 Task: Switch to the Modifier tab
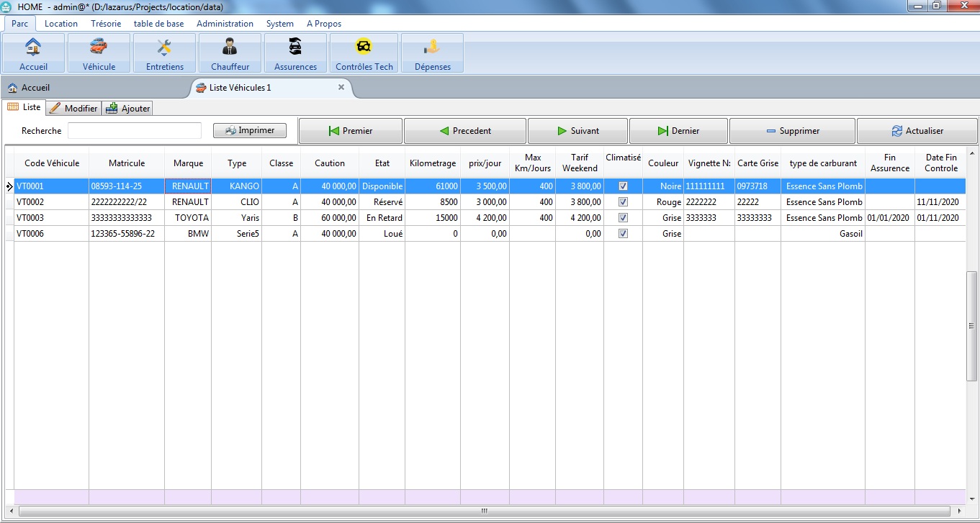[x=73, y=109]
